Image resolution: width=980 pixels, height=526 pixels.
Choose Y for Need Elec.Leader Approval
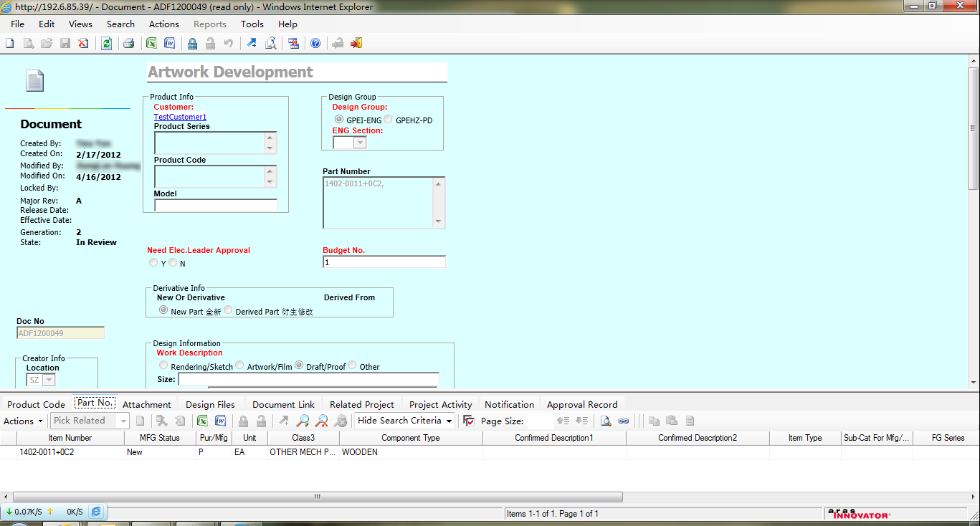(x=153, y=263)
